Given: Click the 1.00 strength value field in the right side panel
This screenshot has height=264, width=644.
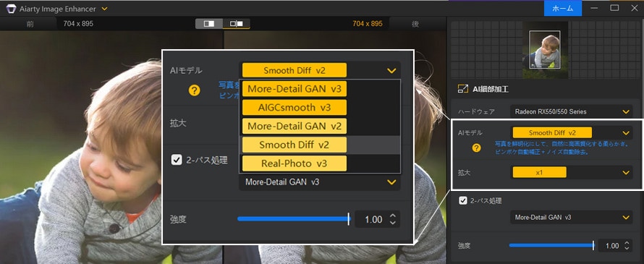Looking at the screenshot, I should click(611, 245).
